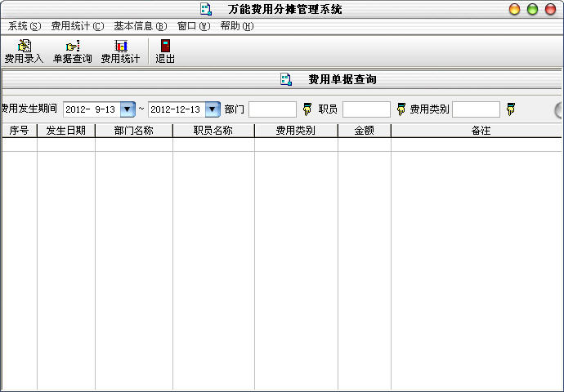Sort by the 费用类别 column header
This screenshot has height=392, width=564.
[296, 131]
